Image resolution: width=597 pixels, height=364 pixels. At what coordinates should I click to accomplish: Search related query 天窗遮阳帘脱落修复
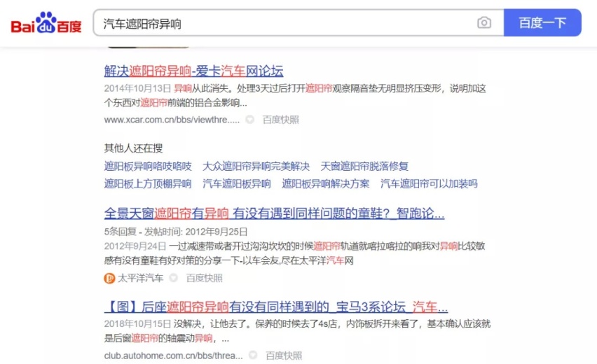point(364,166)
